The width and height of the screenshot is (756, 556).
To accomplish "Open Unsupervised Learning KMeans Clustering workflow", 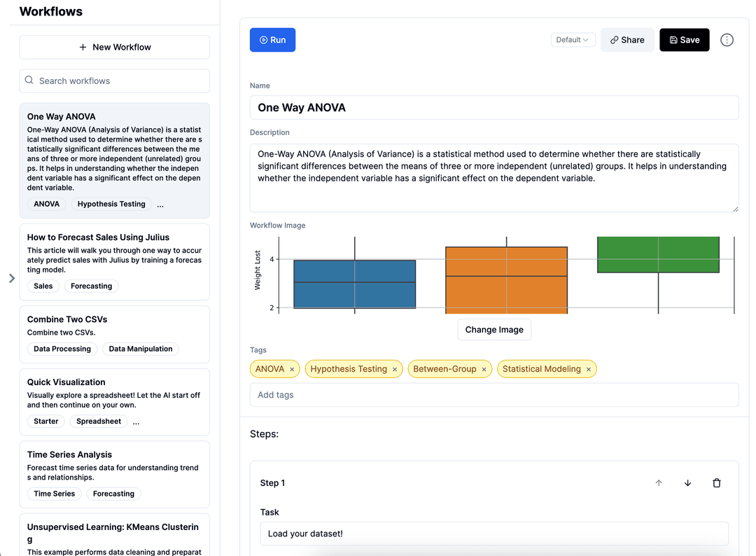I will [x=115, y=535].
